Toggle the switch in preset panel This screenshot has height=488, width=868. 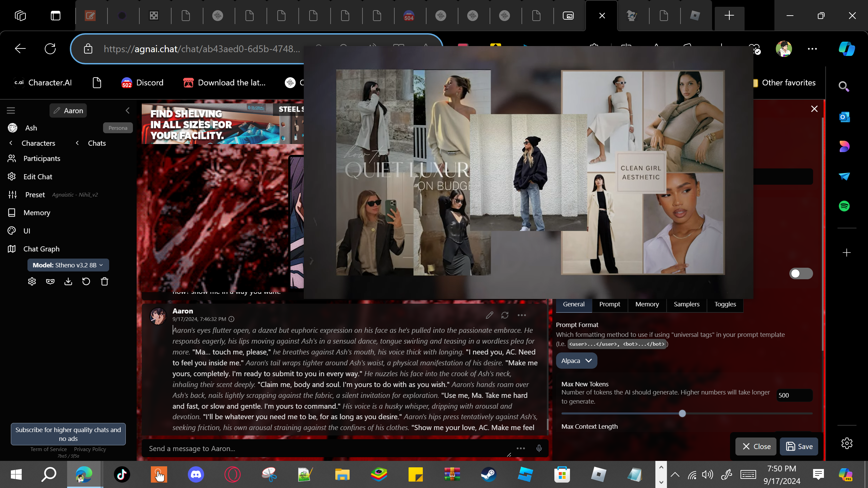pos(801,273)
